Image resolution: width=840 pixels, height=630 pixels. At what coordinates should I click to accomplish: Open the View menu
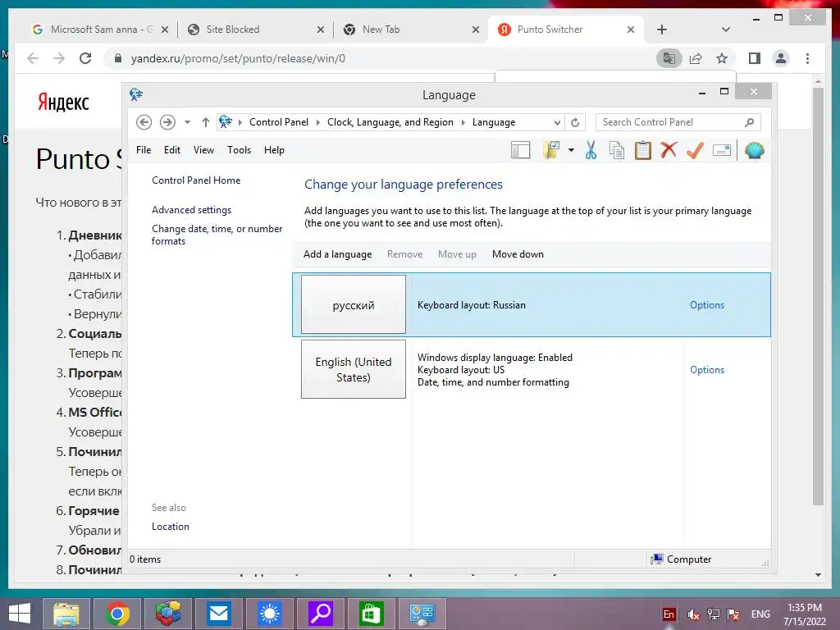[203, 150]
